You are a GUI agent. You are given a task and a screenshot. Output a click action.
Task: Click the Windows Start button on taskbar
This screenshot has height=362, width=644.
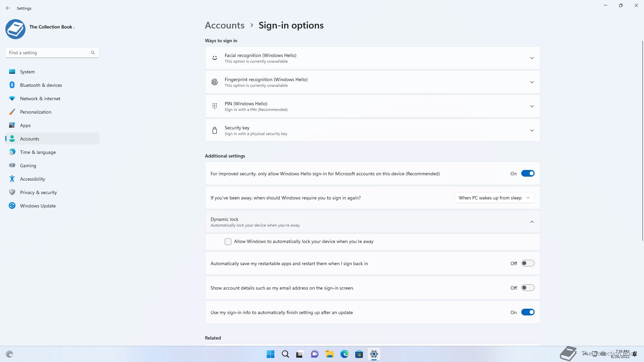tap(270, 354)
